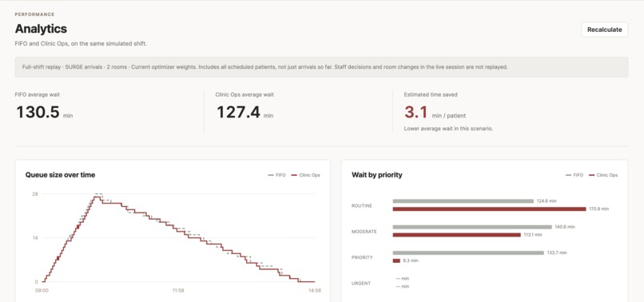This screenshot has width=644, height=302.
Task: Click the 14:56 x-axis time label
Action: click(314, 290)
